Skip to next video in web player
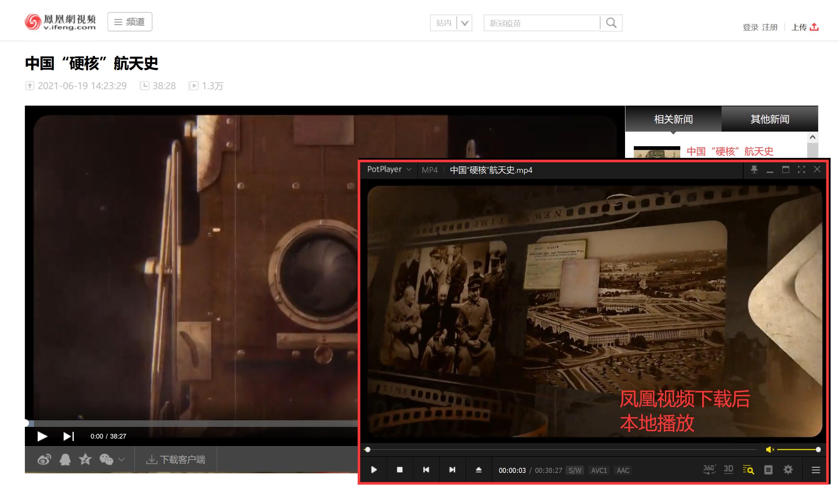This screenshot has width=839, height=504. [x=68, y=436]
